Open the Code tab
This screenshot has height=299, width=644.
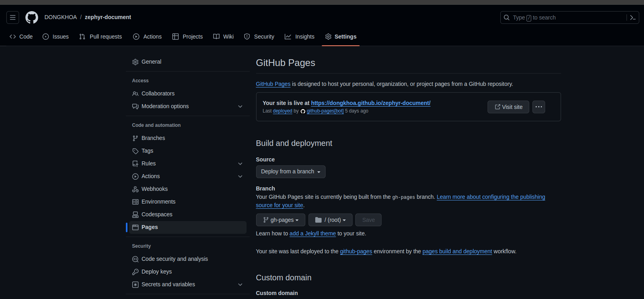pyautogui.click(x=21, y=37)
